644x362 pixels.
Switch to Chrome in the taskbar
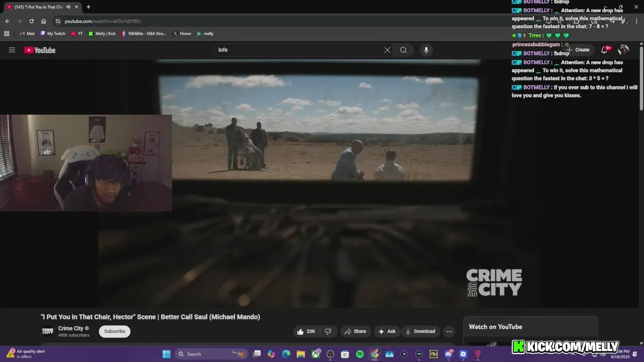click(375, 354)
